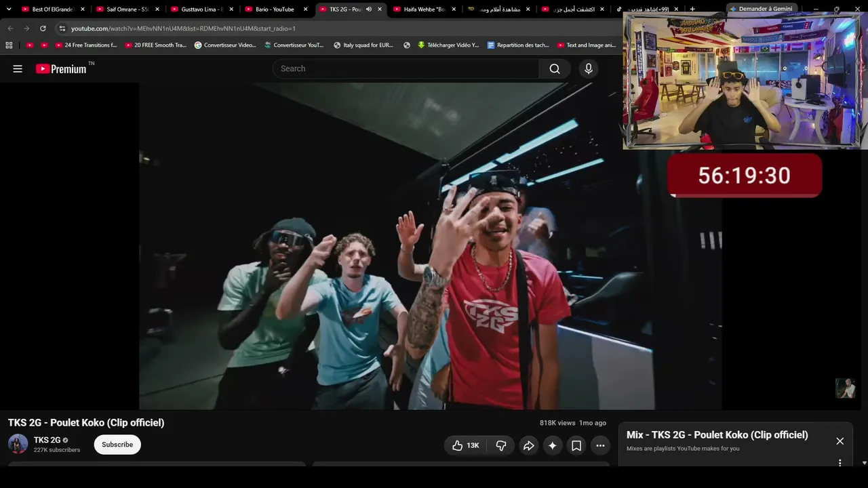868x488 pixels.
Task: Share the video using the arrow icon
Action: tap(529, 445)
